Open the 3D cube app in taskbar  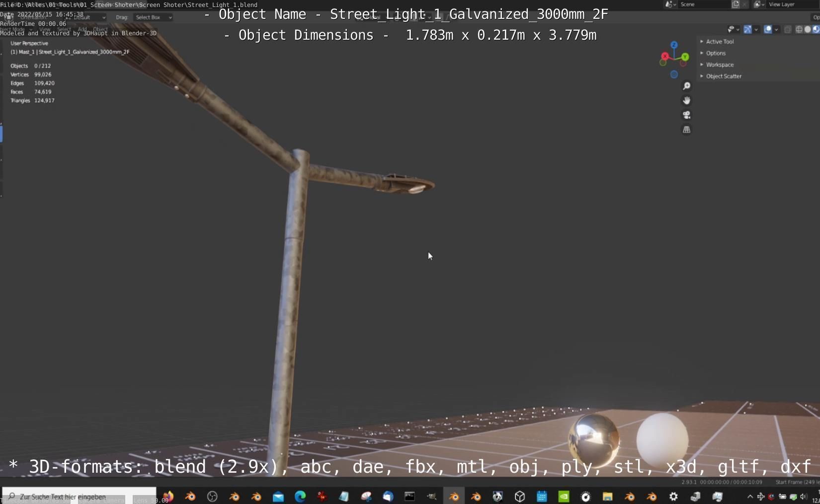pos(520,496)
